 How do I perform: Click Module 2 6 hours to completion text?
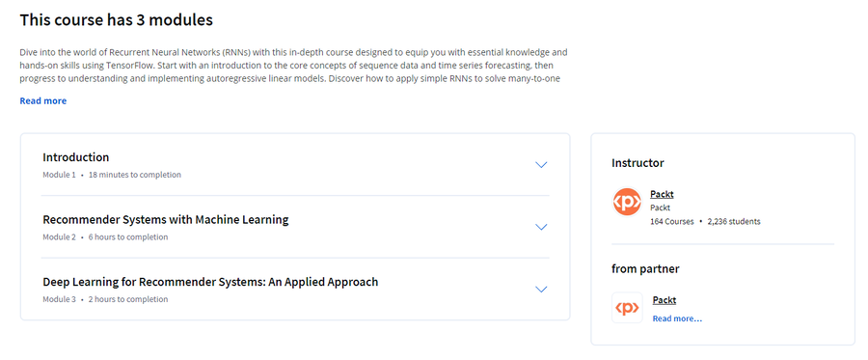(105, 237)
